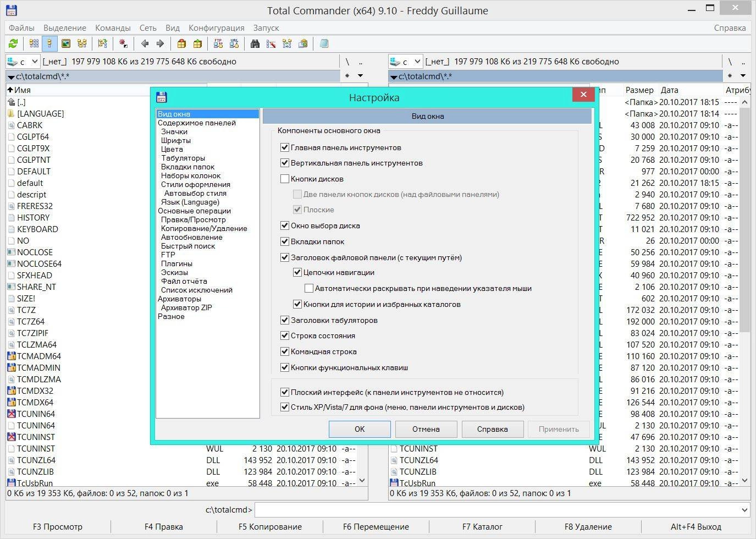Open command line history dropdown
Viewport: 756px width, 539px height.
click(744, 510)
